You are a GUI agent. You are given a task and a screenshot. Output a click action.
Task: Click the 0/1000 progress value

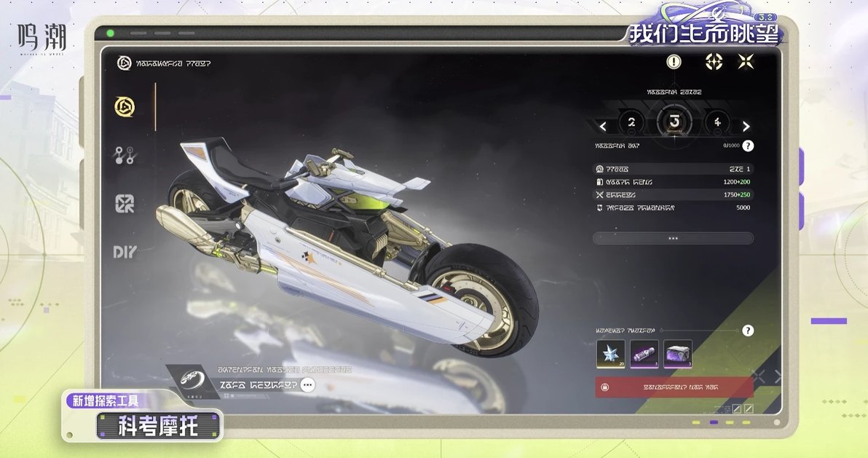coord(731,146)
